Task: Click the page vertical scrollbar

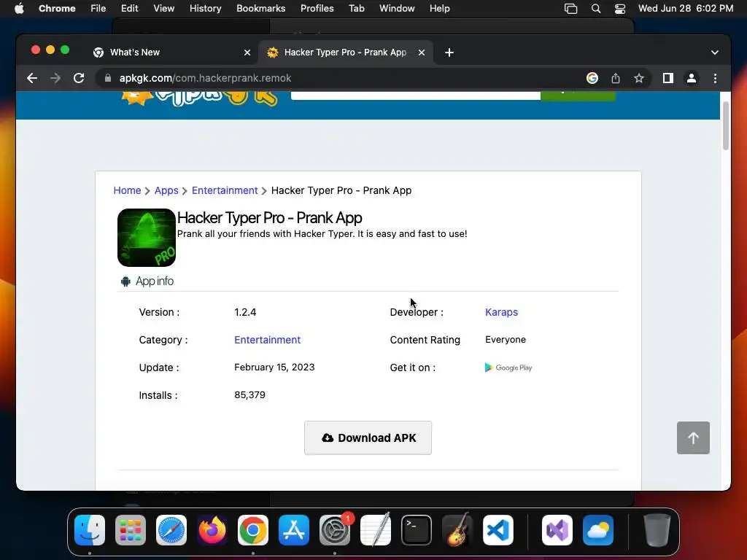Action: pyautogui.click(x=726, y=126)
